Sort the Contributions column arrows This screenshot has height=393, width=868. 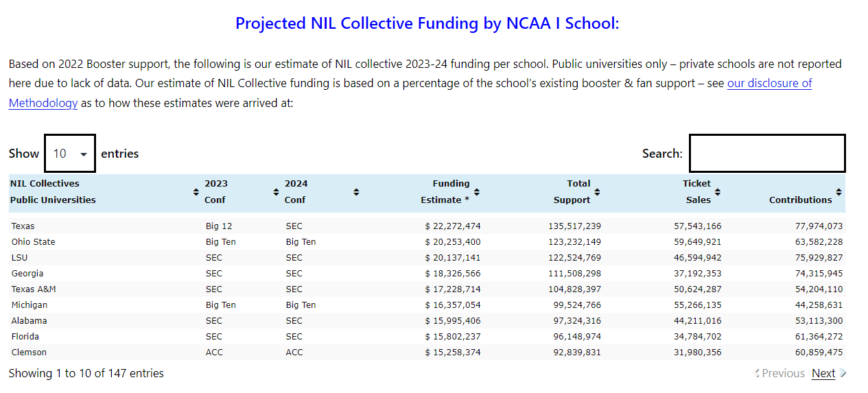(x=838, y=192)
